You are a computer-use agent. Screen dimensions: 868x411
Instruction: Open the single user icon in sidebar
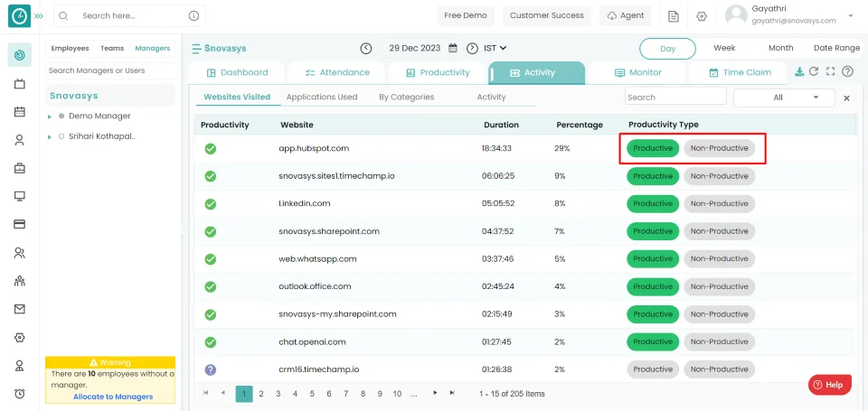tap(19, 140)
